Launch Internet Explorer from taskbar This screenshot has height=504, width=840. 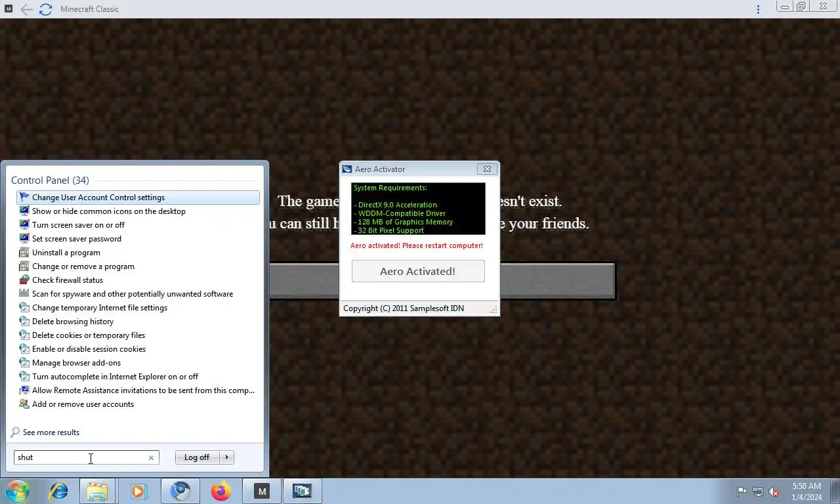click(x=59, y=491)
